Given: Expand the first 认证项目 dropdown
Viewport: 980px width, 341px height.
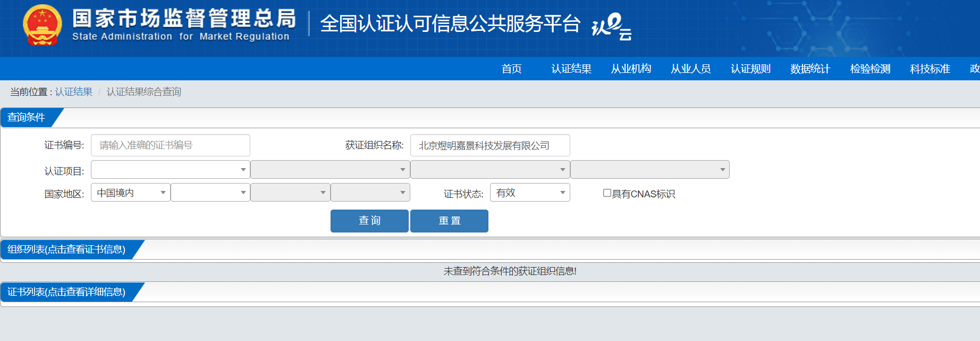Looking at the screenshot, I should coord(171,170).
